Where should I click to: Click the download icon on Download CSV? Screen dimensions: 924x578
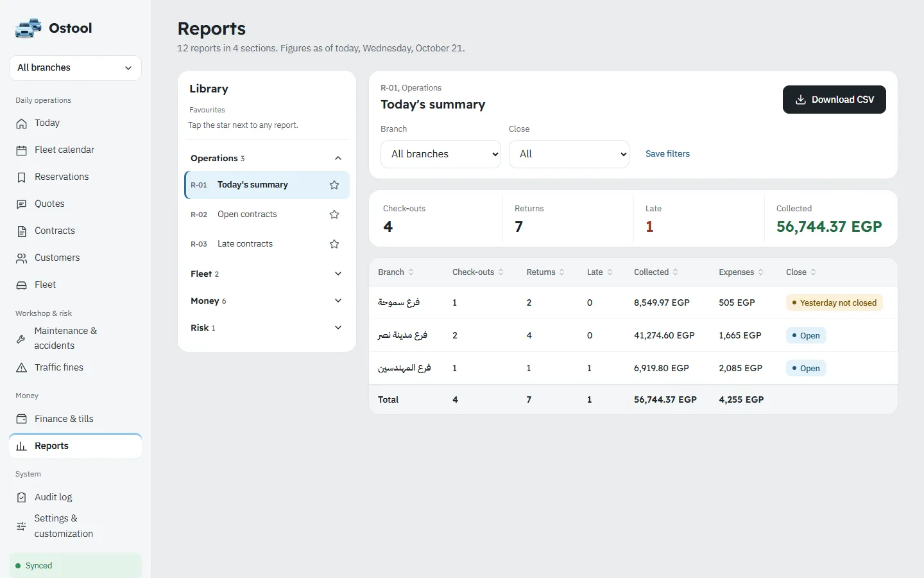click(x=801, y=100)
